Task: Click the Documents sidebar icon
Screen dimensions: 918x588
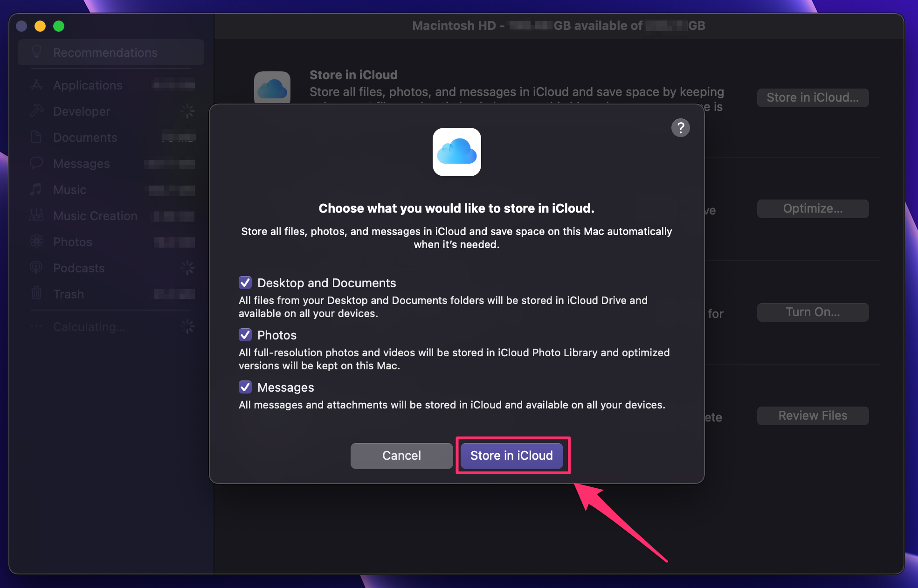Action: click(36, 137)
